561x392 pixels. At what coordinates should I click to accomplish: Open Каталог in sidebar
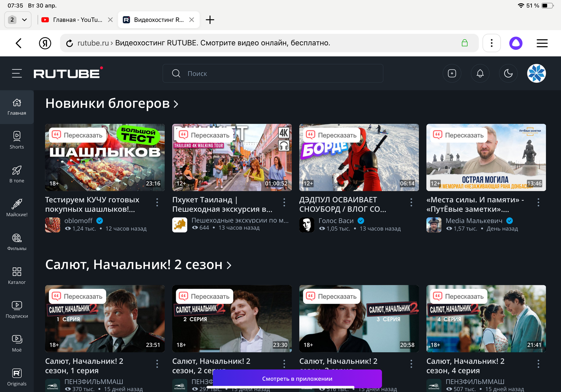[x=17, y=276]
